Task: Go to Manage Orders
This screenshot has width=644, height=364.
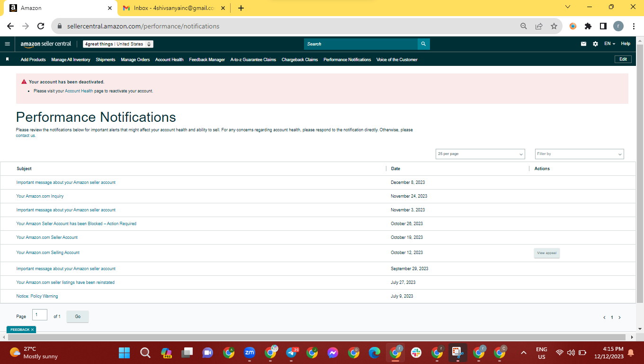Action: pos(135,60)
